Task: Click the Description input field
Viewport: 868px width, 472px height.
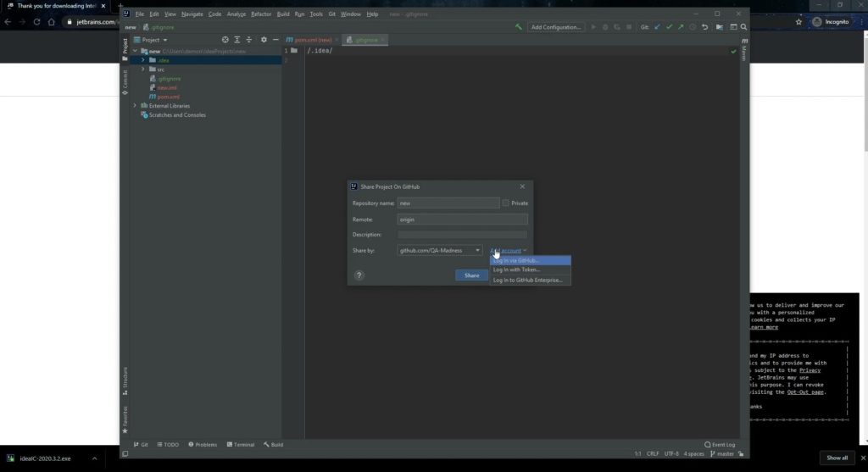Action: tap(462, 235)
